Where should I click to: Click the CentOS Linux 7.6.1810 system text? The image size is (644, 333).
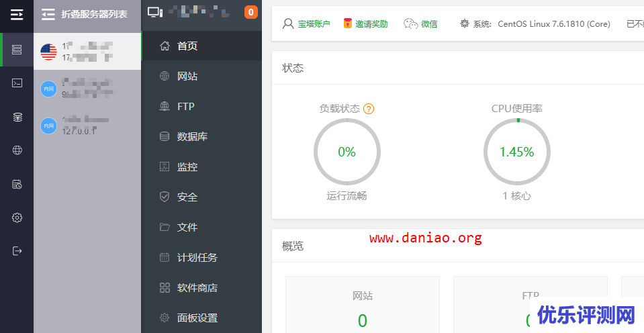pyautogui.click(x=554, y=23)
